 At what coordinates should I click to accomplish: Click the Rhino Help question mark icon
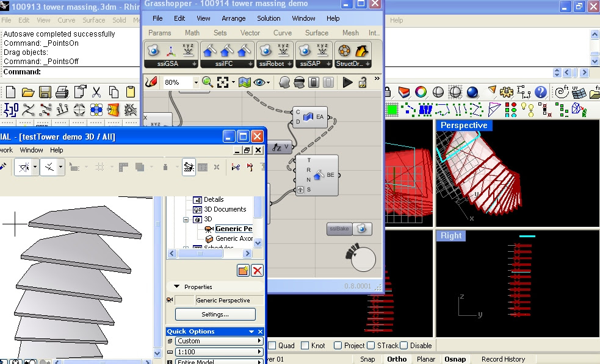click(540, 92)
